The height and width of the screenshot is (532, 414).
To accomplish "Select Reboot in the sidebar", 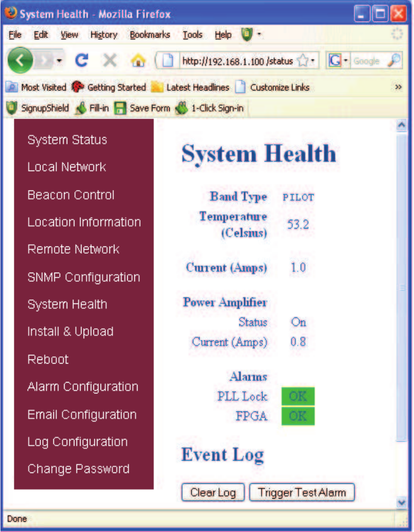I will [48, 359].
